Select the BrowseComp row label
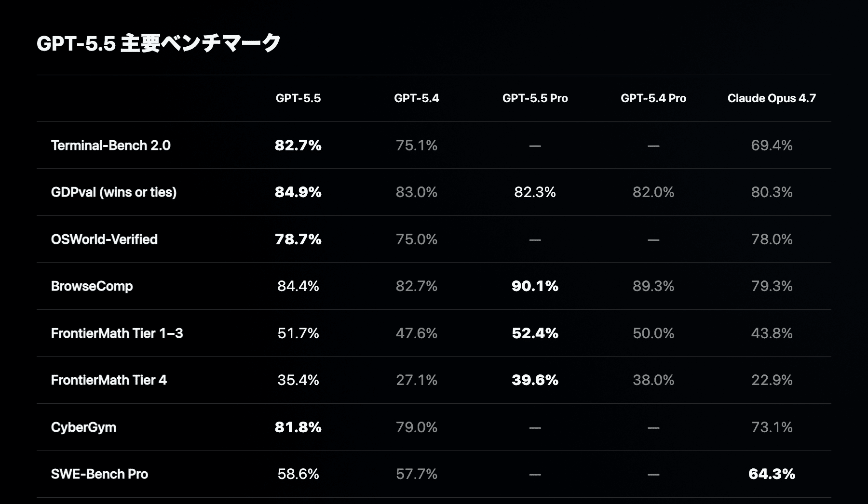 click(x=92, y=286)
